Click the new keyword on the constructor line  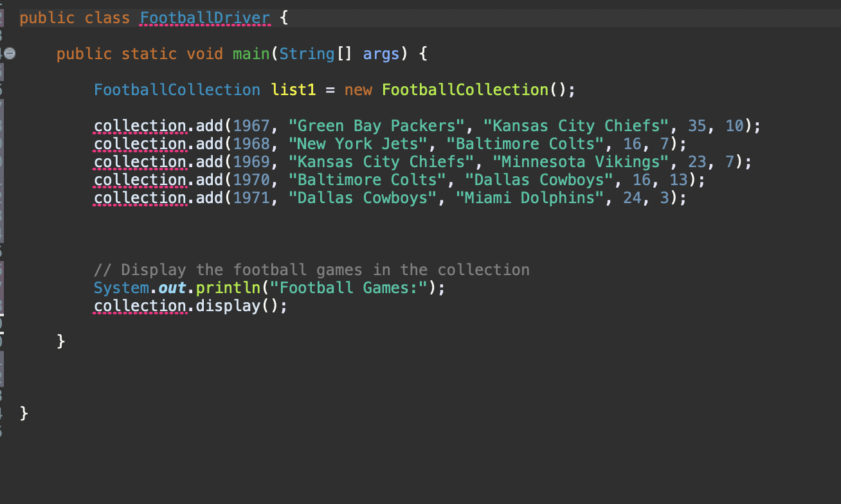point(358,89)
